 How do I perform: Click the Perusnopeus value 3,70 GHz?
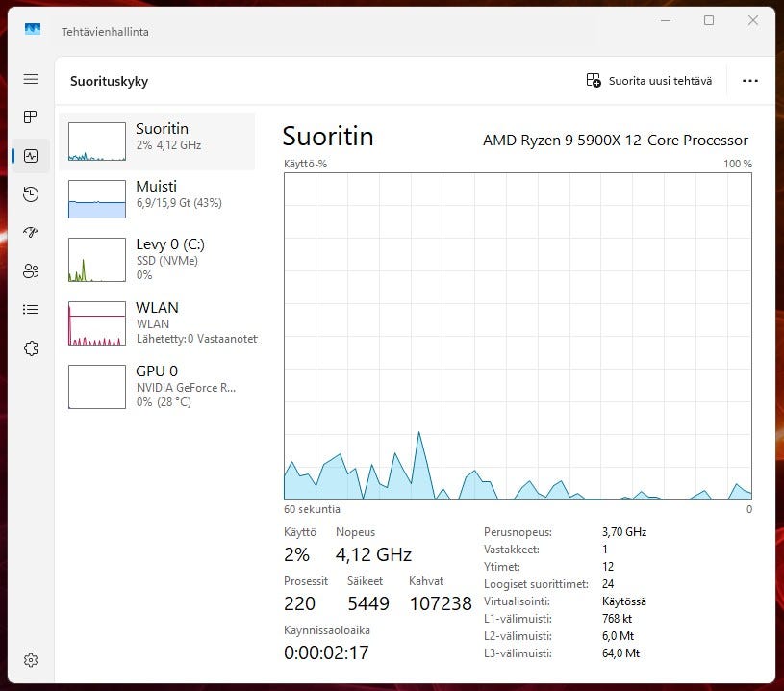click(624, 532)
